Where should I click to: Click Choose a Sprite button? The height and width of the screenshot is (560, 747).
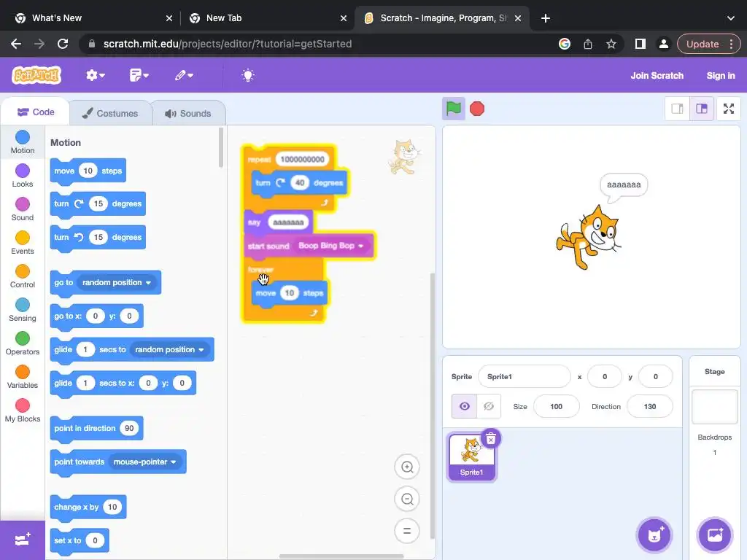(x=654, y=535)
